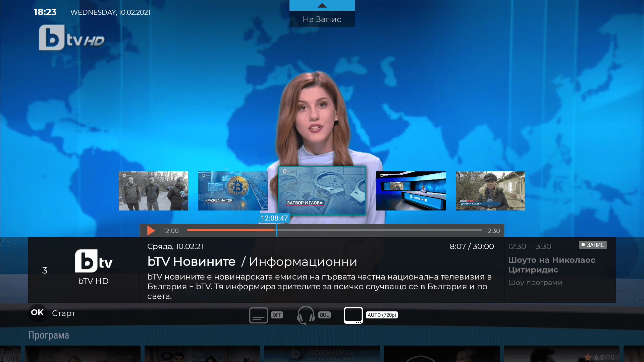Click the bTV HD channel logo in info panel

94,261
